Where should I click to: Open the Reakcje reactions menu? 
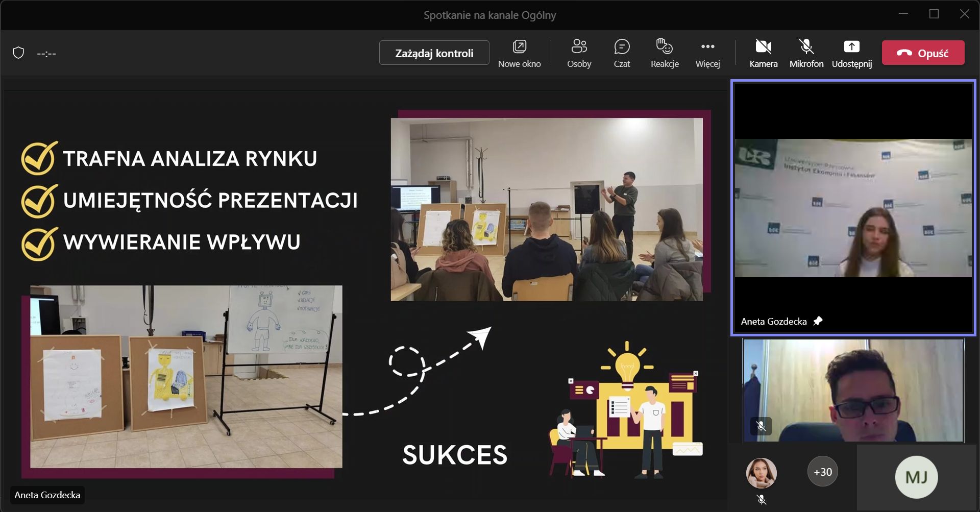(x=665, y=53)
